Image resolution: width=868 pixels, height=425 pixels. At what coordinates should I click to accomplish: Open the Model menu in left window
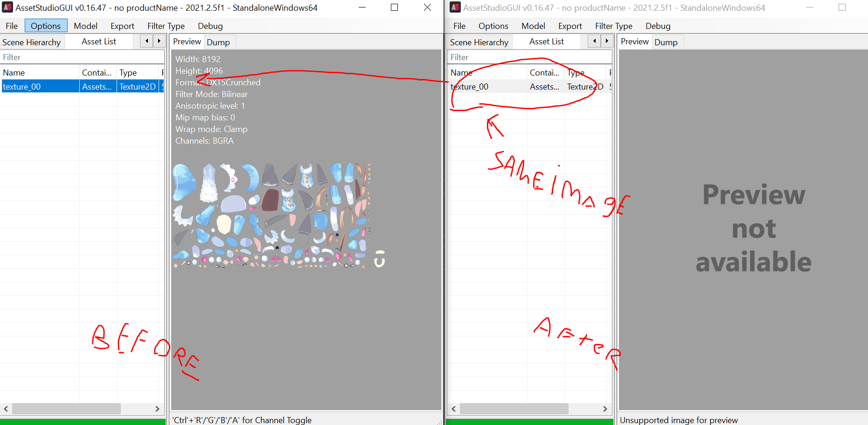pyautogui.click(x=85, y=26)
